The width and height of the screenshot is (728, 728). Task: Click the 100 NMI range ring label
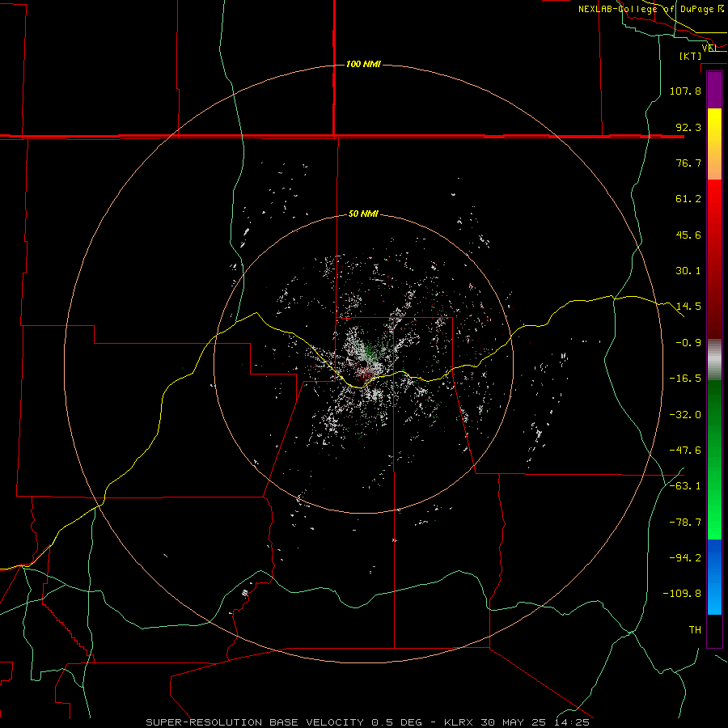(x=363, y=64)
